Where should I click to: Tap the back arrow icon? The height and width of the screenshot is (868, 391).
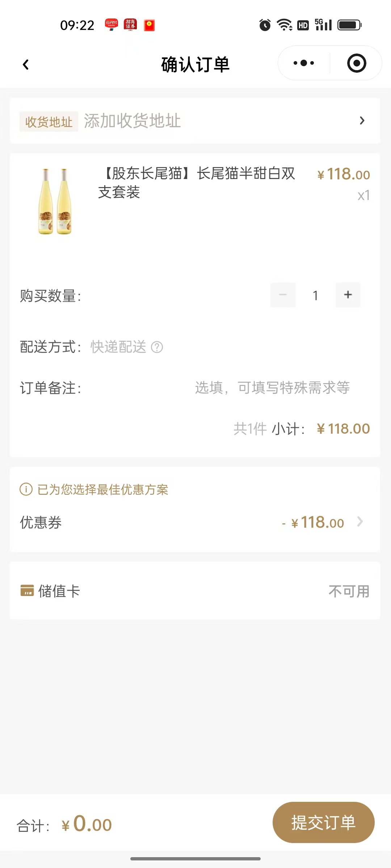[26, 65]
